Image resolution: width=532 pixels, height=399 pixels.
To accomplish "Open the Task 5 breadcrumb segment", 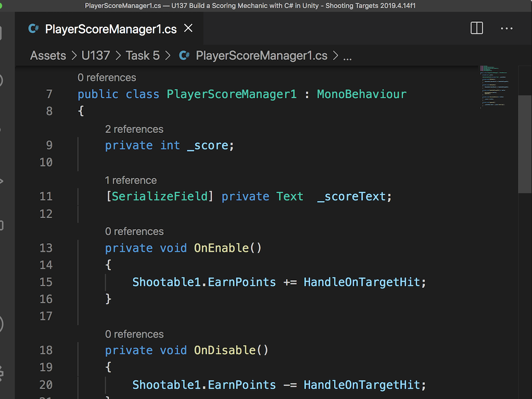I will coord(142,55).
